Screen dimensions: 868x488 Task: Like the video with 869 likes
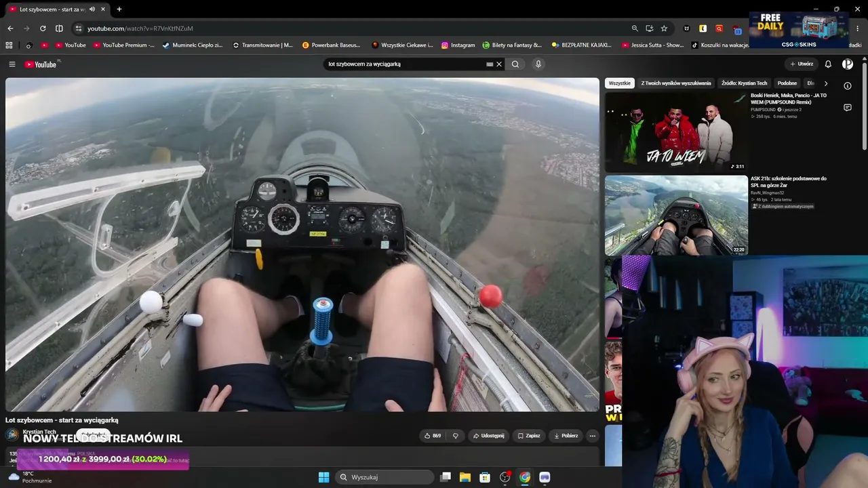(x=432, y=436)
